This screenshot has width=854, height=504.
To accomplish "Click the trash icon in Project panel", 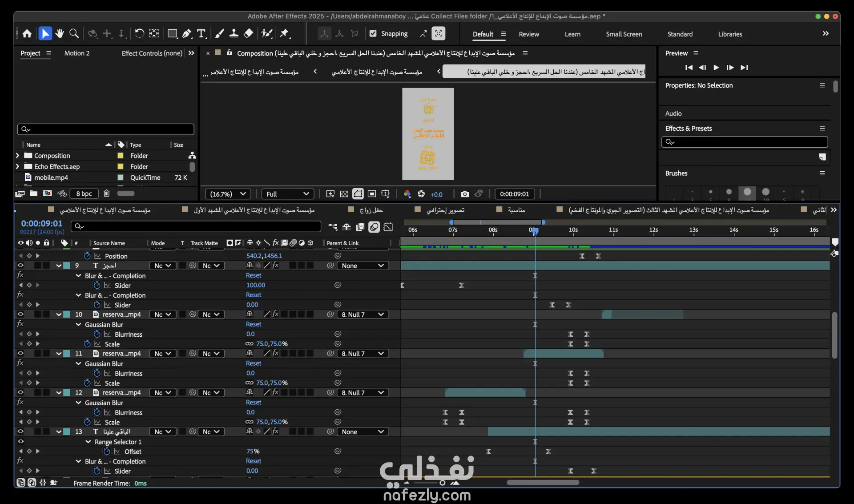I will click(107, 194).
